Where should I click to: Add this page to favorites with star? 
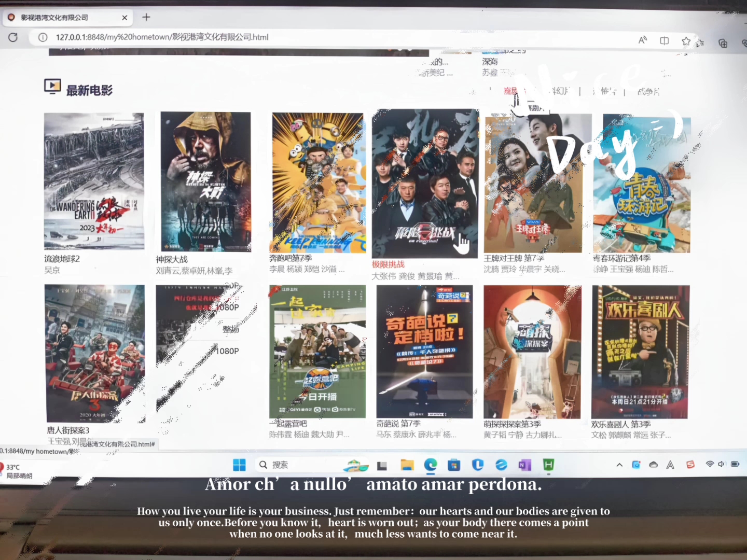(686, 41)
